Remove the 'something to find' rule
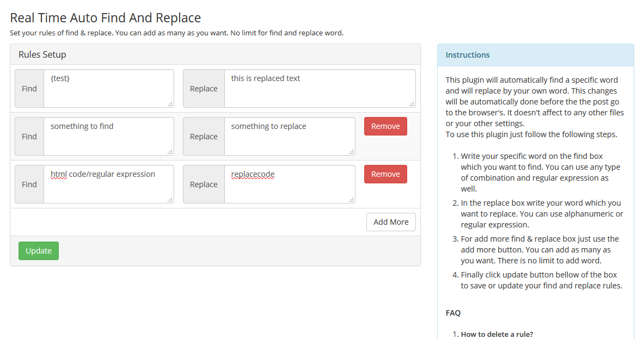The image size is (644, 339). (x=385, y=126)
